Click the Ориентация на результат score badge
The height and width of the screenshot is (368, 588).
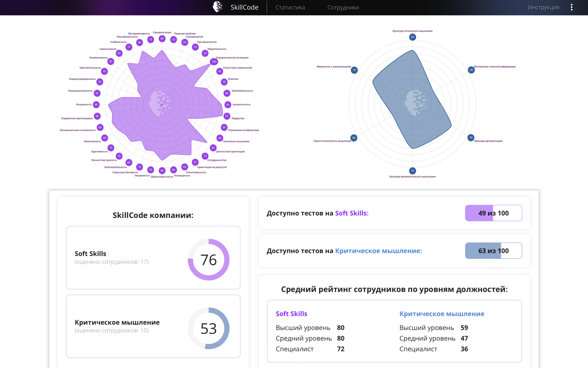click(x=195, y=162)
